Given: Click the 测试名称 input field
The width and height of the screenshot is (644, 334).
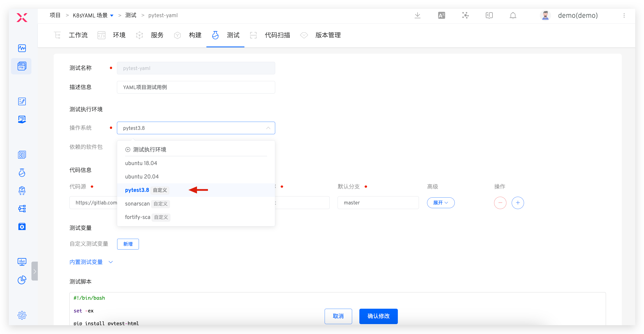Looking at the screenshot, I should tap(196, 68).
